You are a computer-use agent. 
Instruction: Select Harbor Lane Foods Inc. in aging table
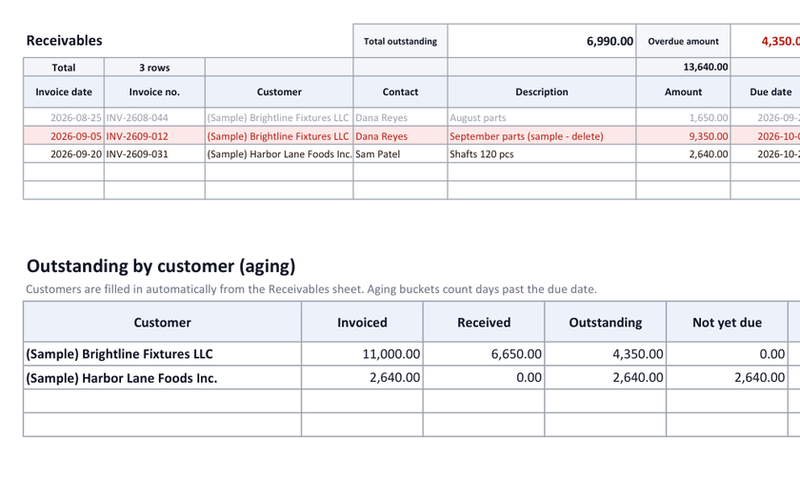coord(162,378)
